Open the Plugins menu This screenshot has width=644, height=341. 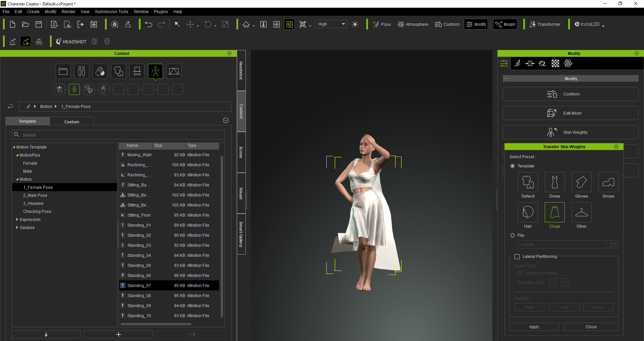[161, 11]
